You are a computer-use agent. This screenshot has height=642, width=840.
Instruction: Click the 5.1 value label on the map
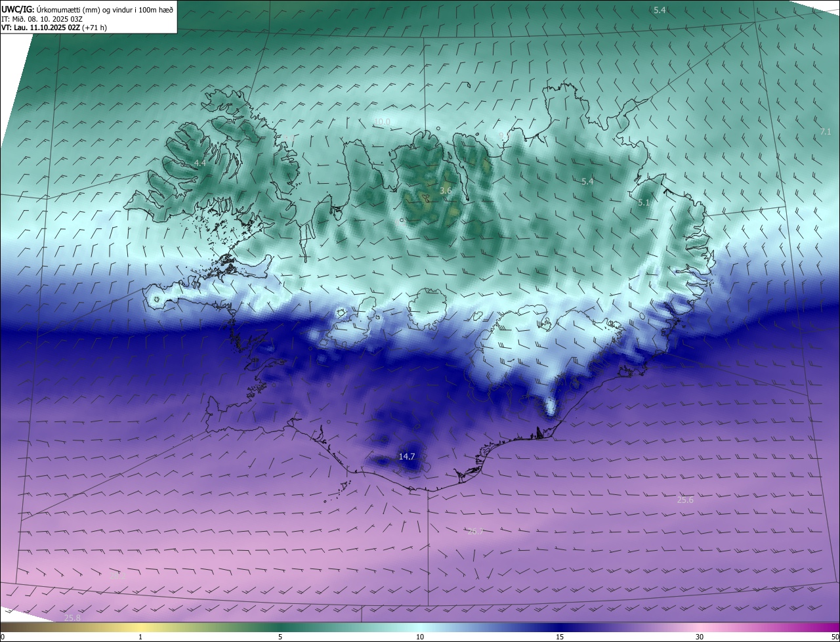644,203
